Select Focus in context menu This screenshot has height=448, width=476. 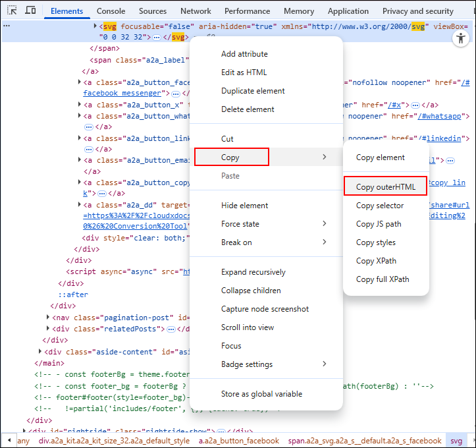(x=266, y=346)
